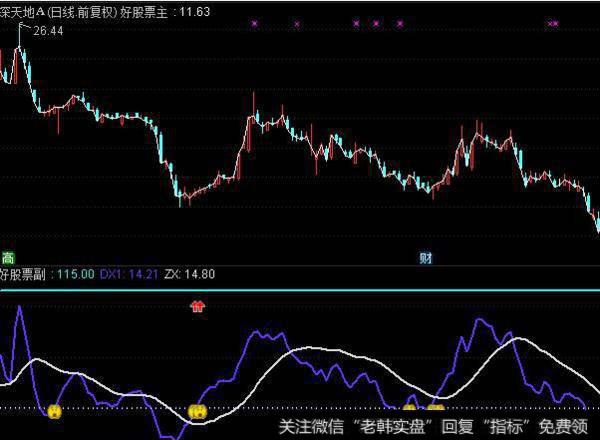Open the blue 财 financial marker

426,258
